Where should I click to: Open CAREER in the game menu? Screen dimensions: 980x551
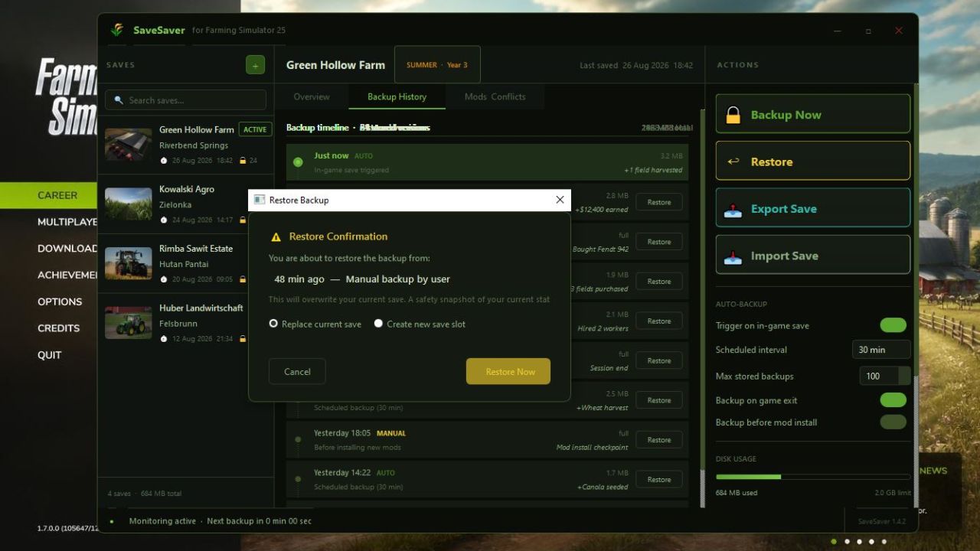(x=57, y=195)
